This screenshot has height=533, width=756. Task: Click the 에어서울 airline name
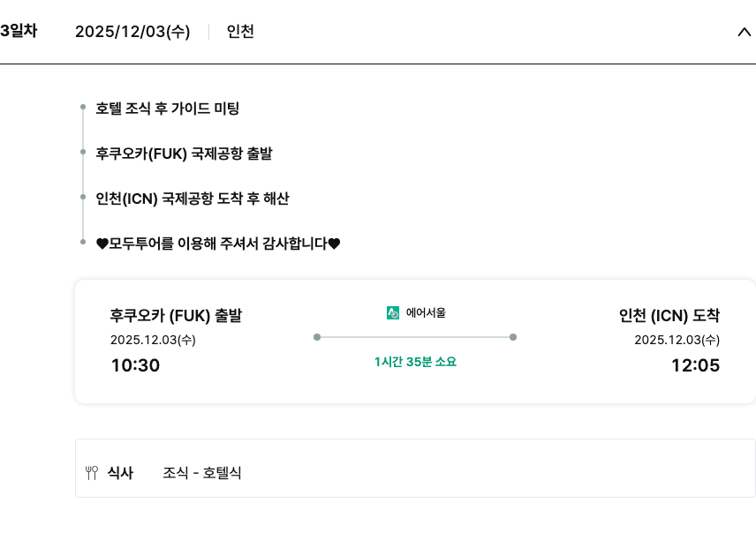426,312
